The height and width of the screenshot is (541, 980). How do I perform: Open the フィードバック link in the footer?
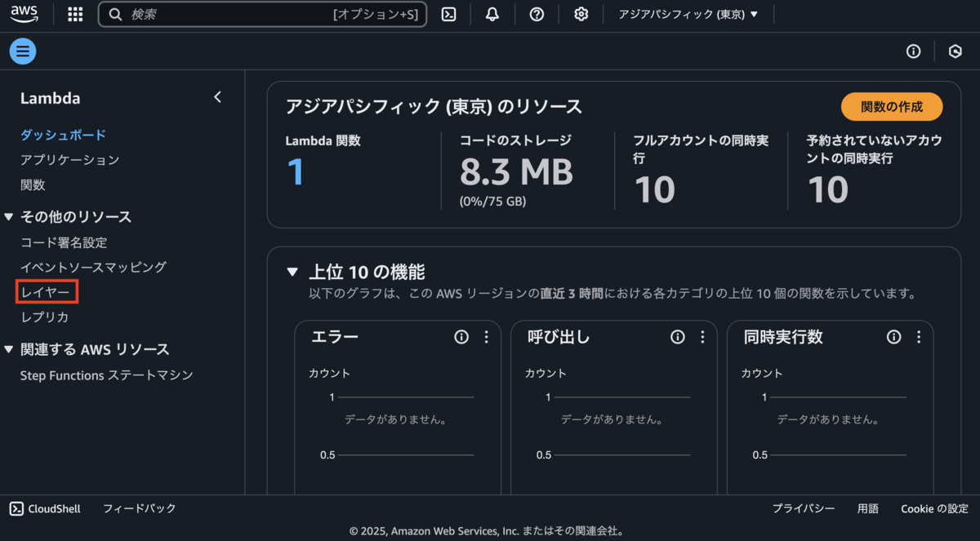coord(140,508)
